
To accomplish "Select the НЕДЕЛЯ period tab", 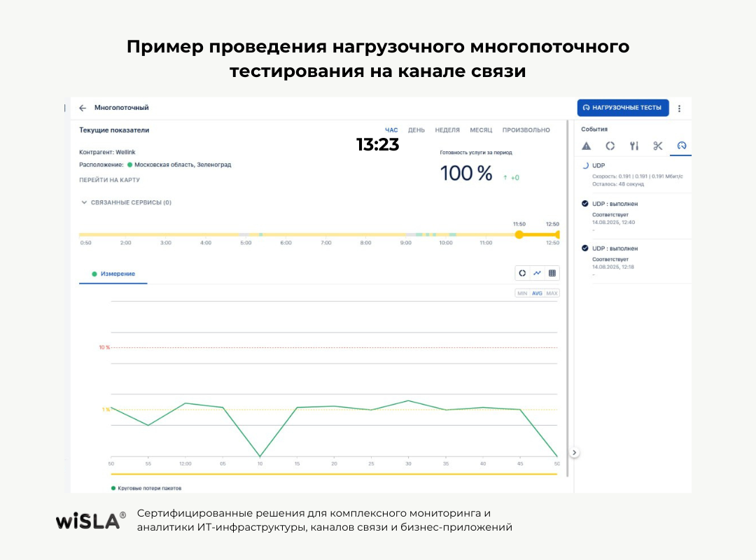I will pos(447,130).
